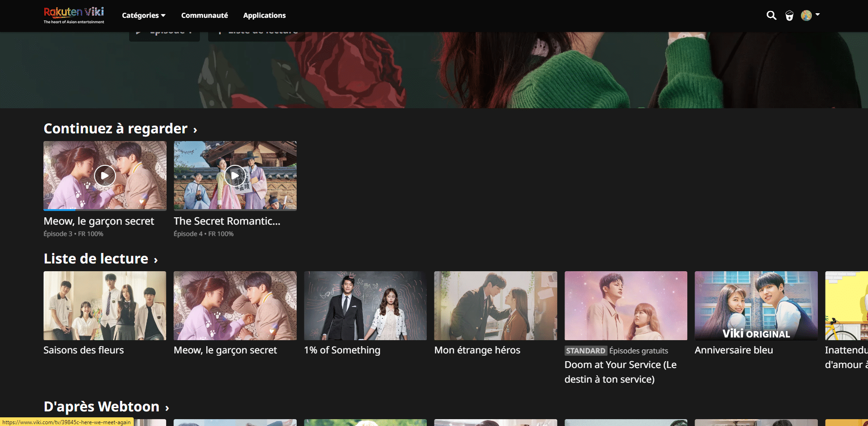Open Liste de lecture section heading
868x426 pixels.
click(96, 259)
